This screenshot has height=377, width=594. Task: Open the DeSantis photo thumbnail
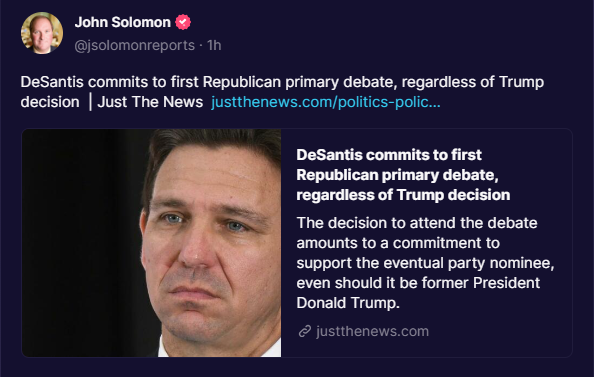(152, 243)
